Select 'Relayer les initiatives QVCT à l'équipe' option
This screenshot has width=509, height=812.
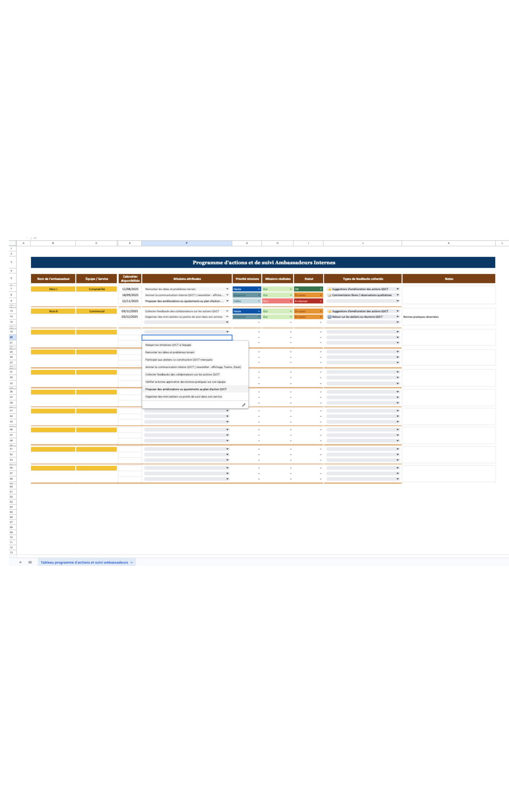pyautogui.click(x=168, y=345)
